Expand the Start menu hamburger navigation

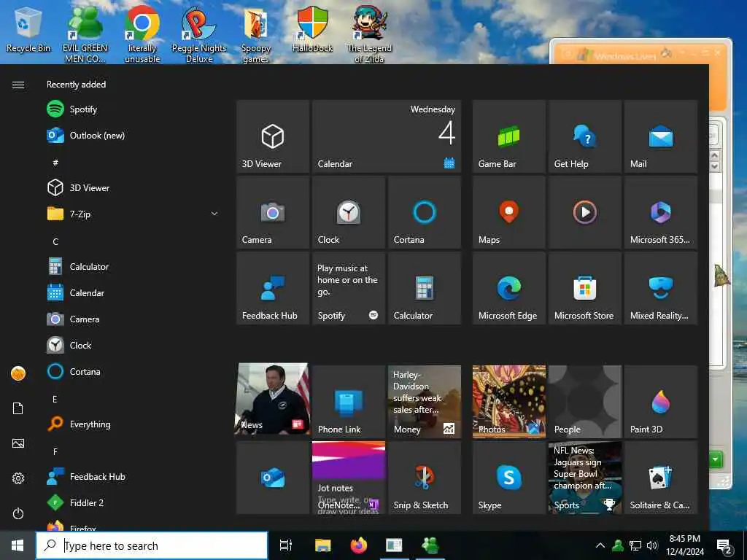click(x=18, y=85)
